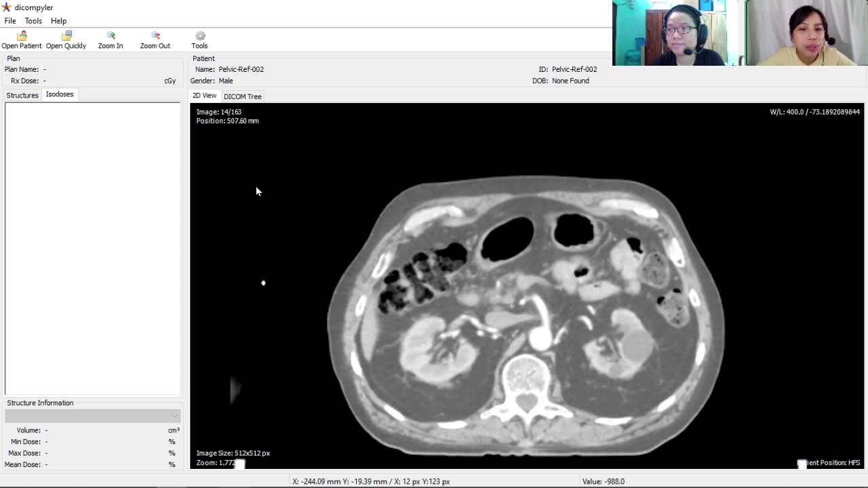Click the dicompyler star icon in title bar
Viewport: 868px width, 488px height.
pos(6,7)
